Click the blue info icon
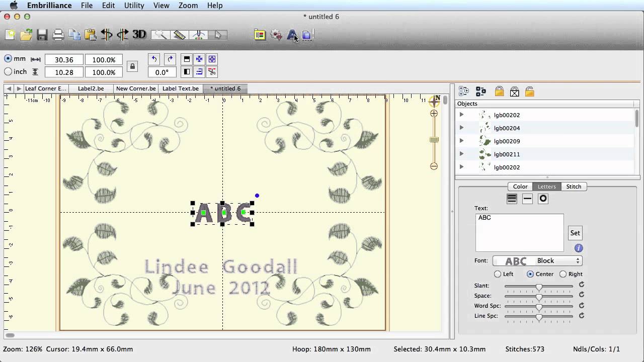This screenshot has width=644, height=362. pos(579,248)
